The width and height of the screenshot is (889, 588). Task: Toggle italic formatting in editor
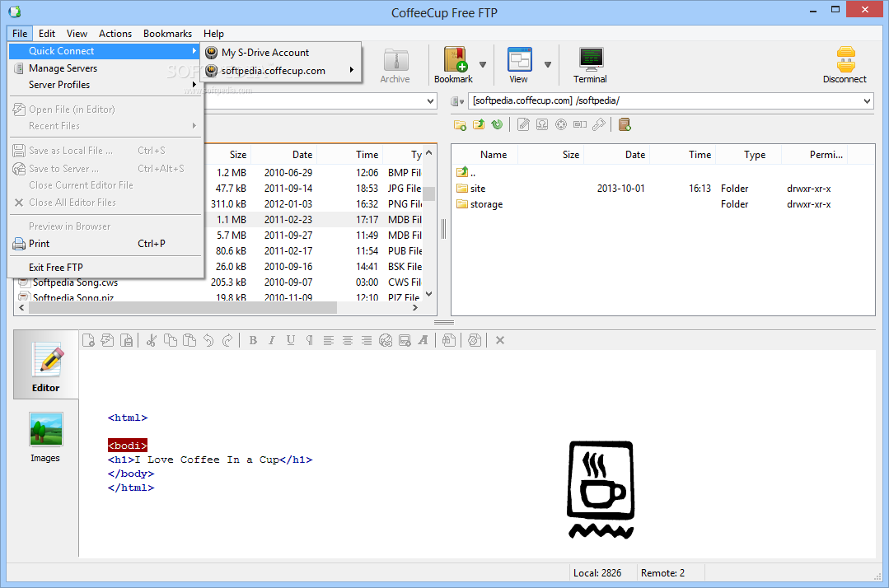click(x=272, y=340)
